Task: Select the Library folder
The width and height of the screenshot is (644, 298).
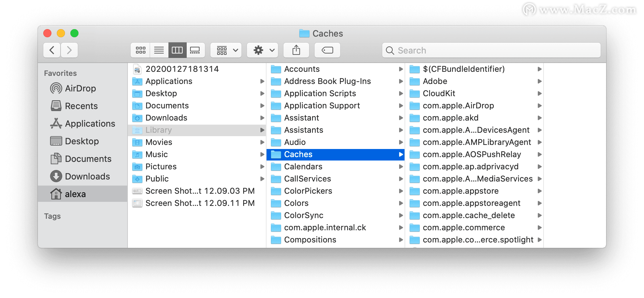Action: 197,130
